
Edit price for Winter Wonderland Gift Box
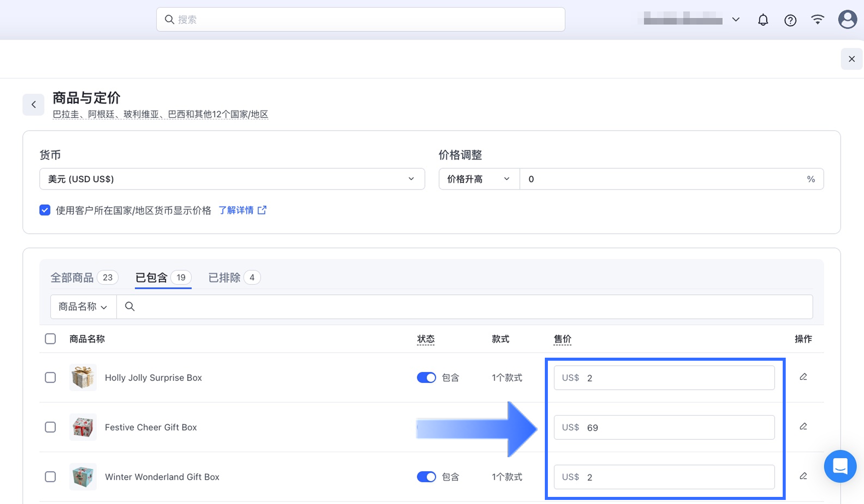803,477
